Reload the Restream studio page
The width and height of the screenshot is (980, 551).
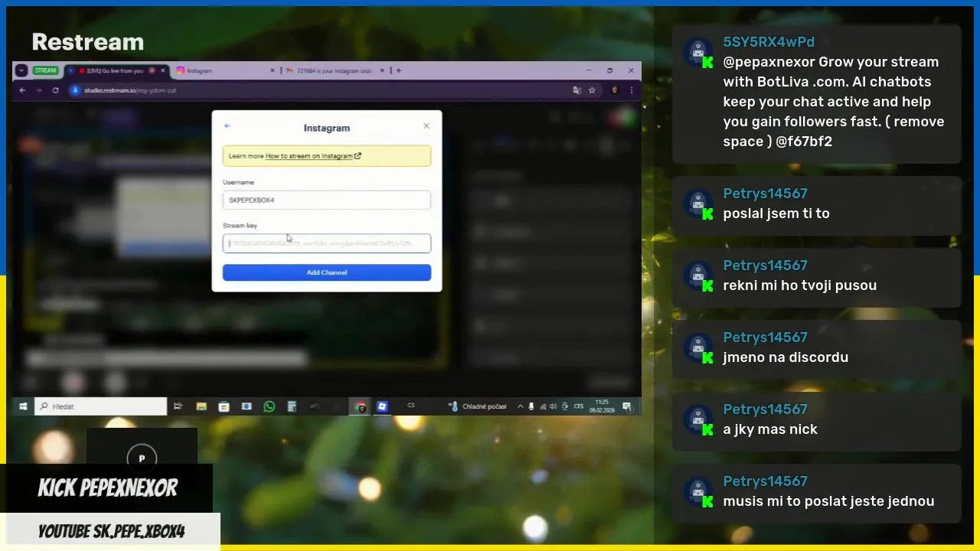tap(55, 90)
